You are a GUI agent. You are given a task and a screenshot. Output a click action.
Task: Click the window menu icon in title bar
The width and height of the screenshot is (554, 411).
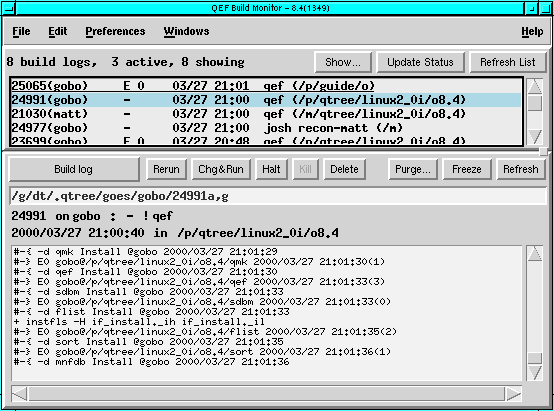click(x=8, y=8)
